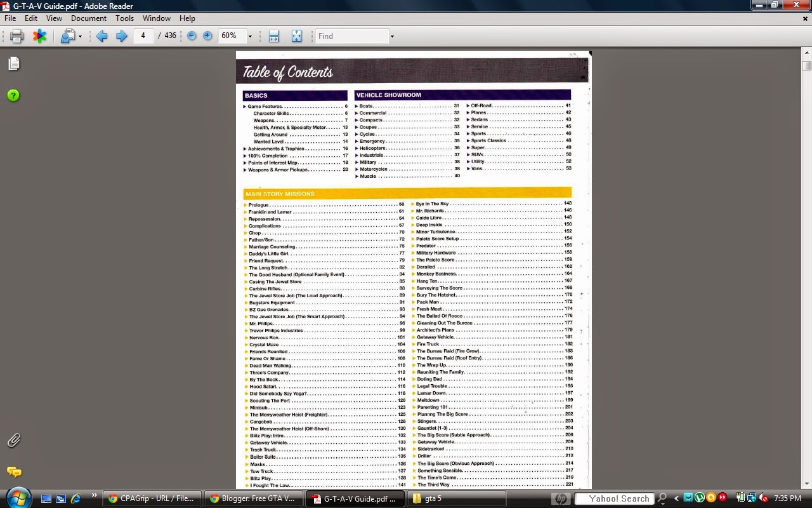This screenshot has width=812, height=508.
Task: Click the magnifier search icon beside Yahoo Search
Action: click(662, 498)
